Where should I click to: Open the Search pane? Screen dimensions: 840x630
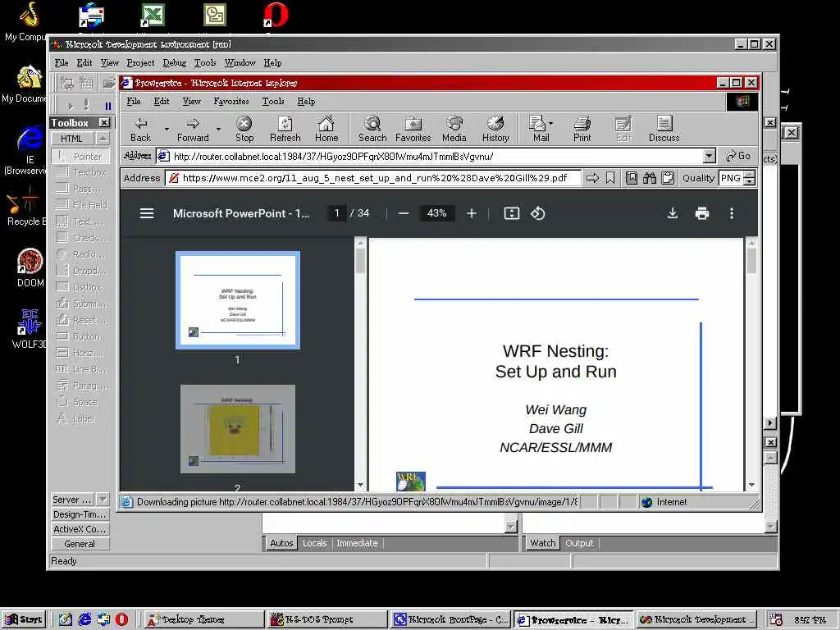372,130
